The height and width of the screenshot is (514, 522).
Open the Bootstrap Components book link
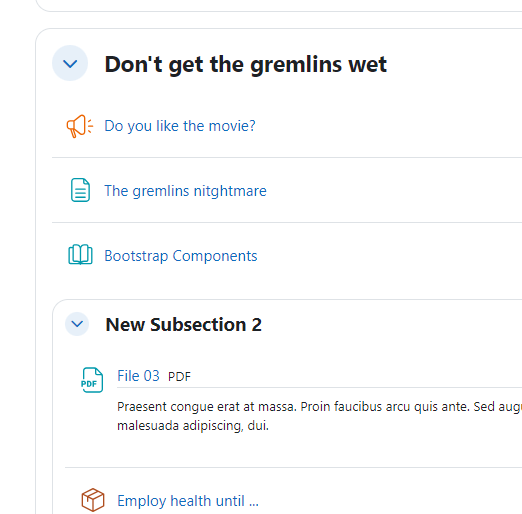(x=181, y=256)
